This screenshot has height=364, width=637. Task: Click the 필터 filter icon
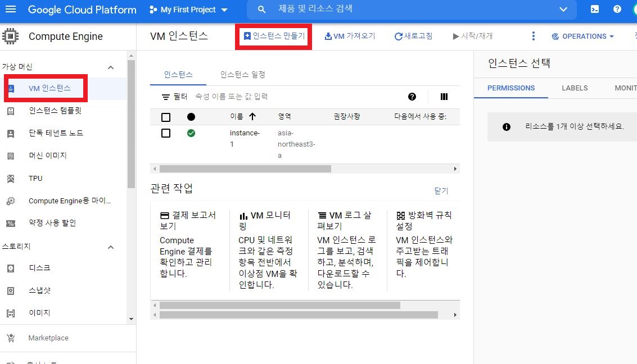click(166, 97)
